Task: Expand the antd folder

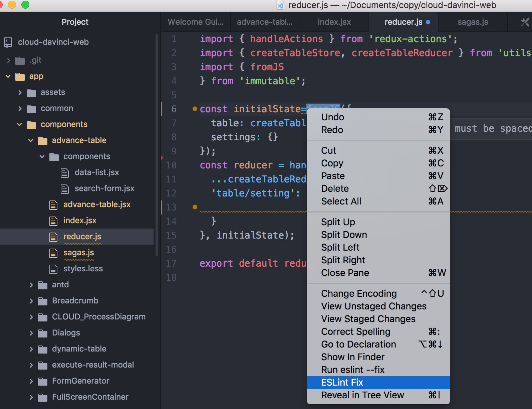Action: click(x=31, y=285)
